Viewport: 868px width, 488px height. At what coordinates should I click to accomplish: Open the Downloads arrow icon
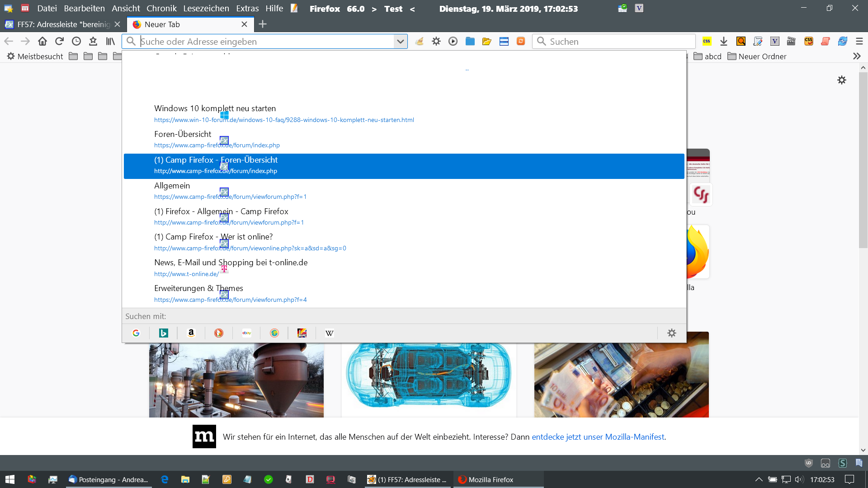tap(724, 42)
